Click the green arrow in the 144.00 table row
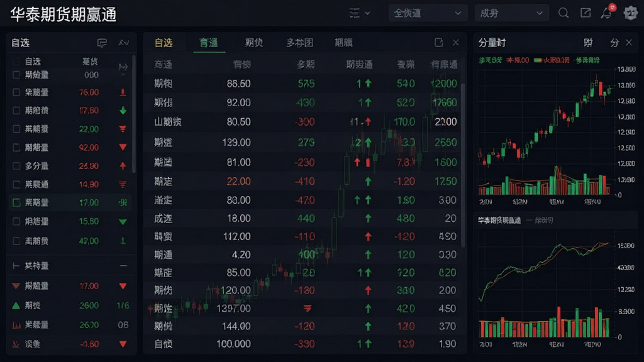The height and width of the screenshot is (362, 644). [x=368, y=326]
